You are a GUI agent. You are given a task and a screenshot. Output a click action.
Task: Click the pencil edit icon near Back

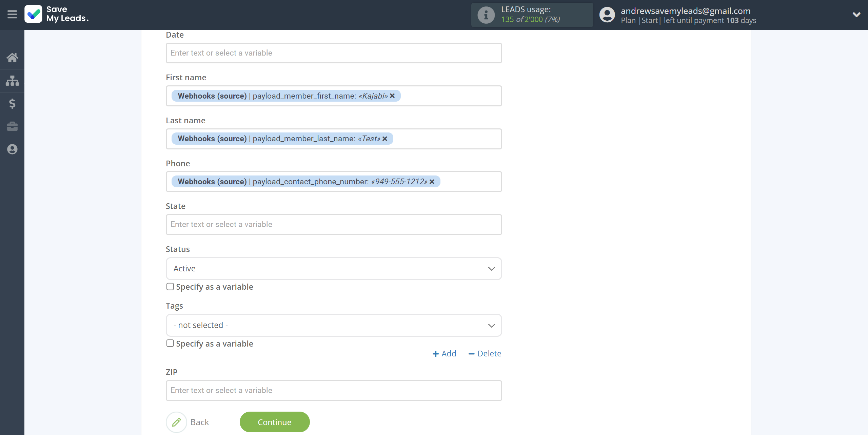pyautogui.click(x=176, y=422)
